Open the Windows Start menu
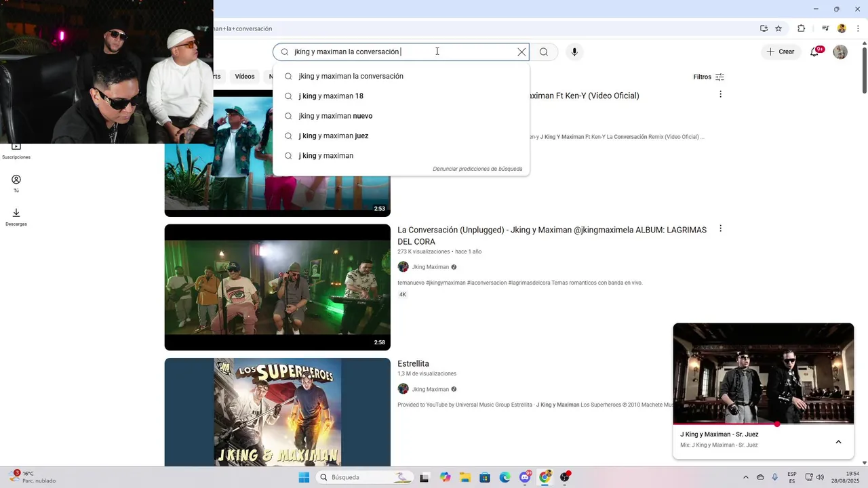Viewport: 868px width, 488px height. coord(303,477)
